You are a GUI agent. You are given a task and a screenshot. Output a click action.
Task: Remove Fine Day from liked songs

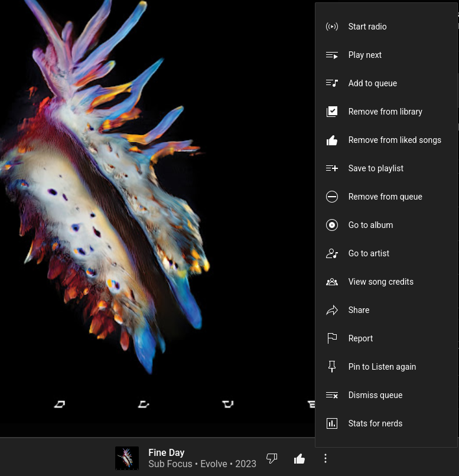394,140
